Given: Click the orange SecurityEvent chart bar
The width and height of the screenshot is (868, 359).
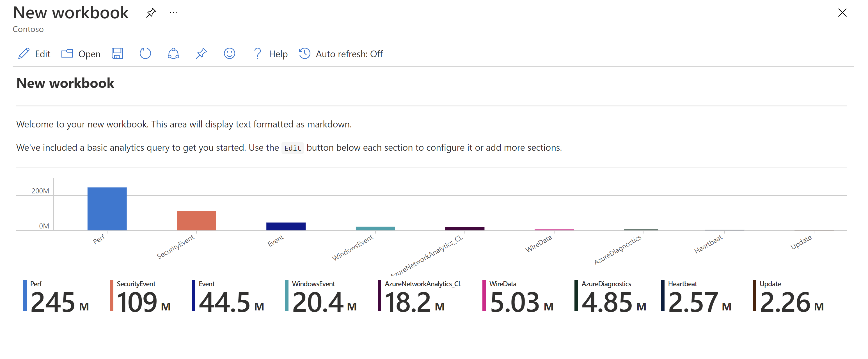Looking at the screenshot, I should (196, 220).
